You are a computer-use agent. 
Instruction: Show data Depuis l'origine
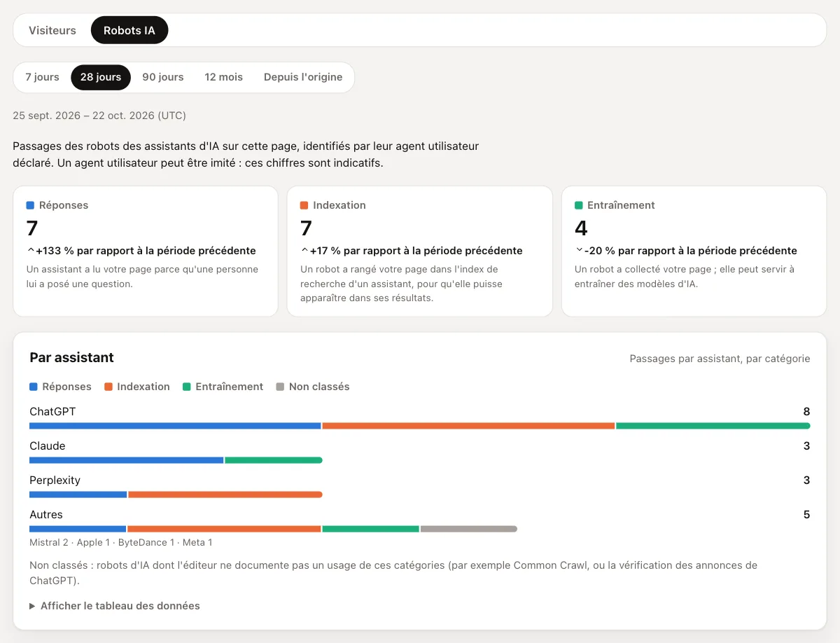tap(303, 77)
